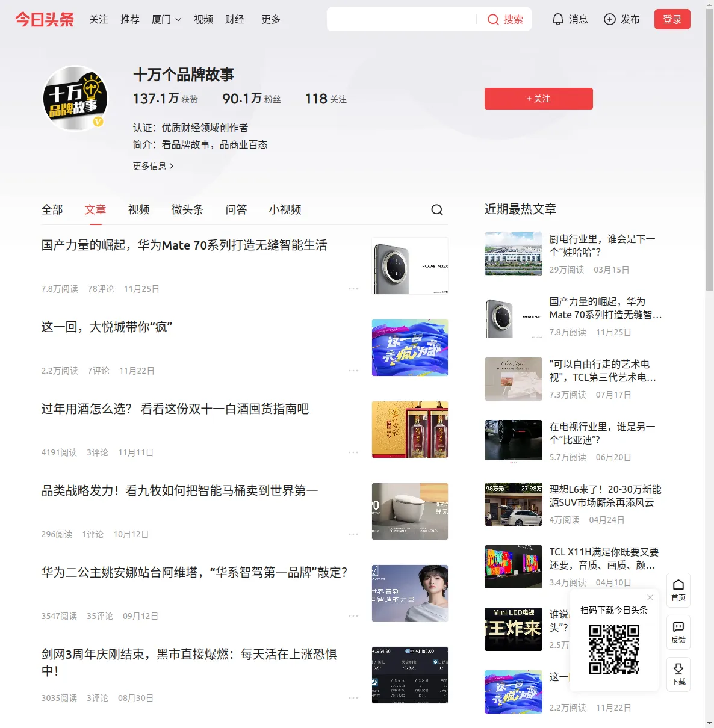714x728 pixels.
Task: Open the 关注 top navigation item
Action: tap(99, 20)
